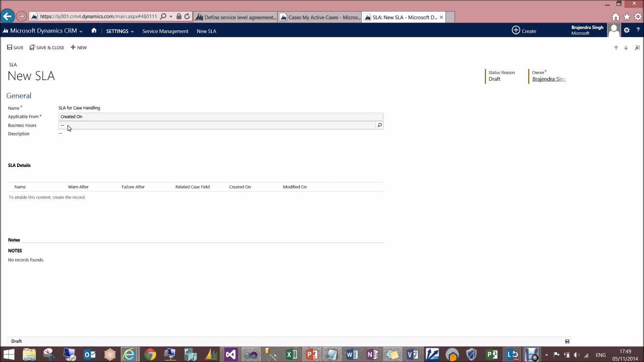Click the previous record up arrow icon
This screenshot has width=644, height=362.
click(616, 47)
